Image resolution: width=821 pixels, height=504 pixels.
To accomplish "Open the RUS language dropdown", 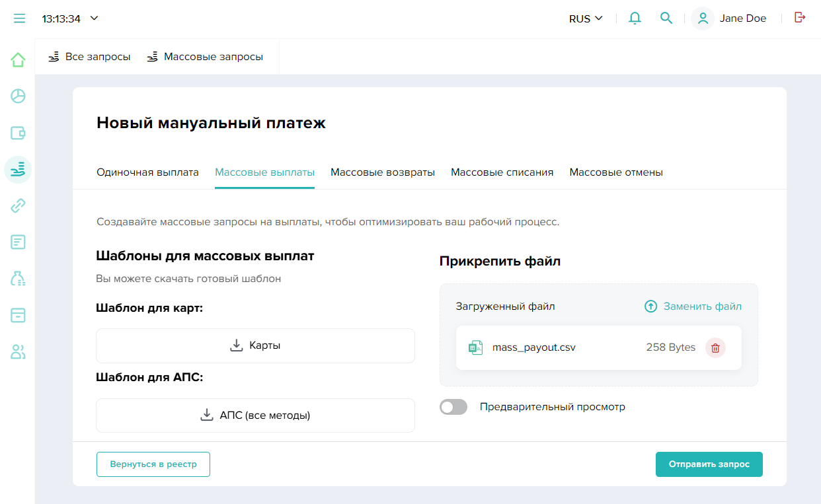I will click(586, 18).
